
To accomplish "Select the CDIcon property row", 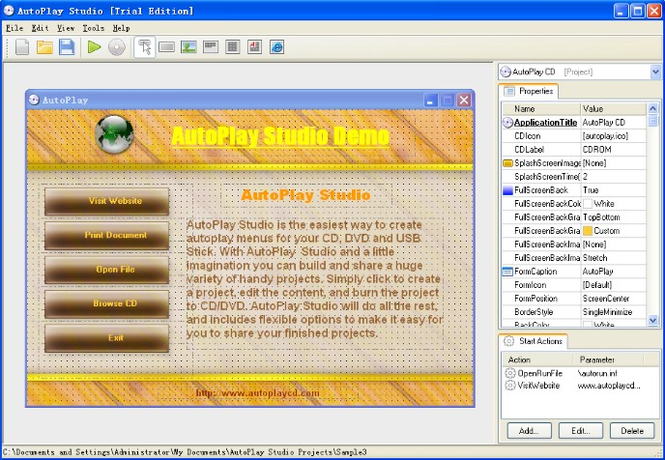I will pyautogui.click(x=574, y=136).
